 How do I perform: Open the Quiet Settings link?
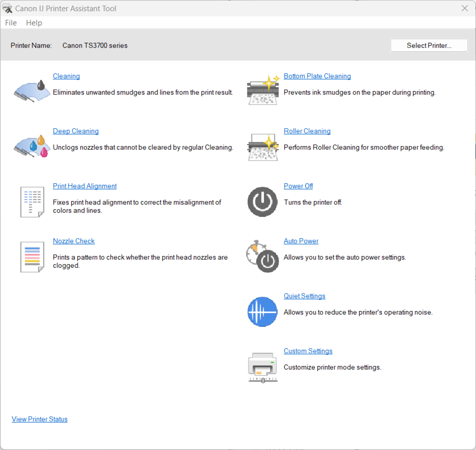click(304, 296)
